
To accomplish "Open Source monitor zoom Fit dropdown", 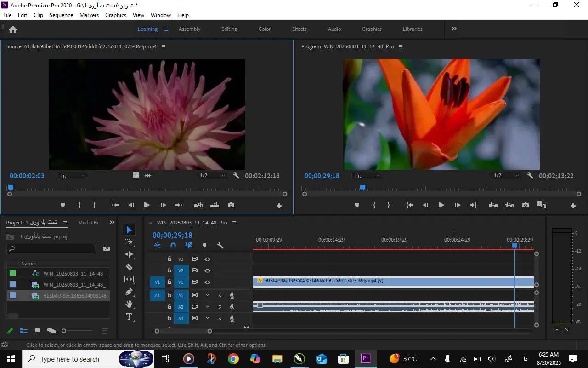I will click(x=72, y=176).
